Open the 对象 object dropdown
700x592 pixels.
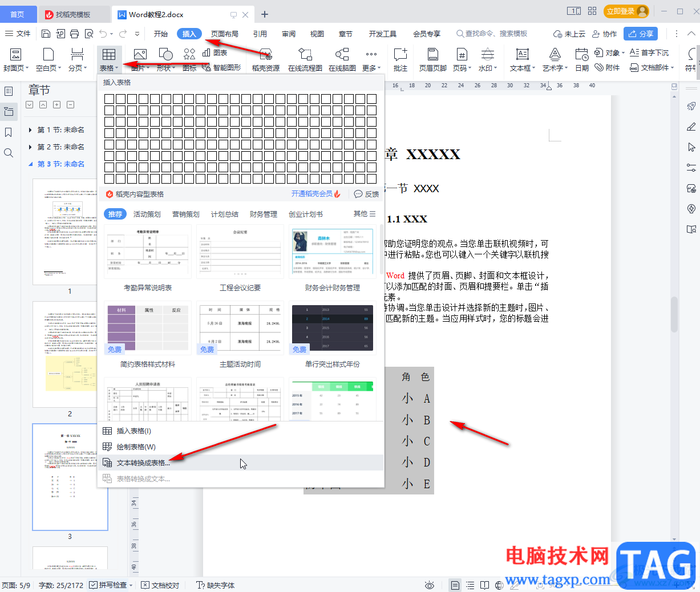610,52
